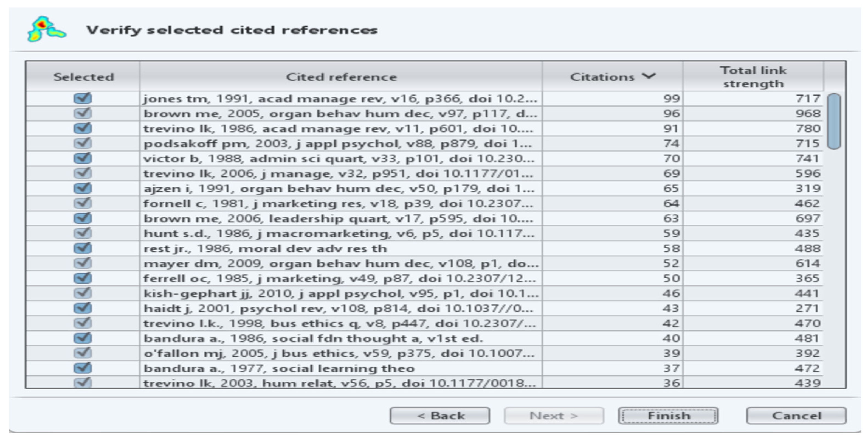Click the Citations sort arrow
The image size is (868, 440).
pyautogui.click(x=649, y=76)
